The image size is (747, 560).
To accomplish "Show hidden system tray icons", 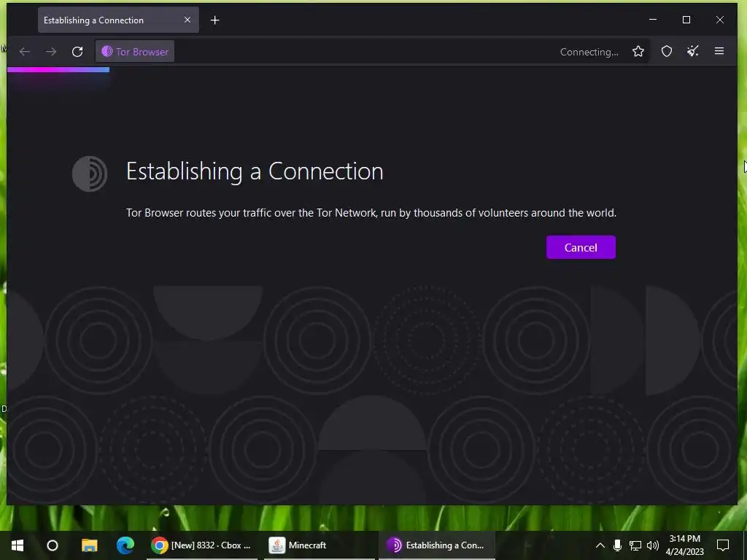I will (x=600, y=545).
